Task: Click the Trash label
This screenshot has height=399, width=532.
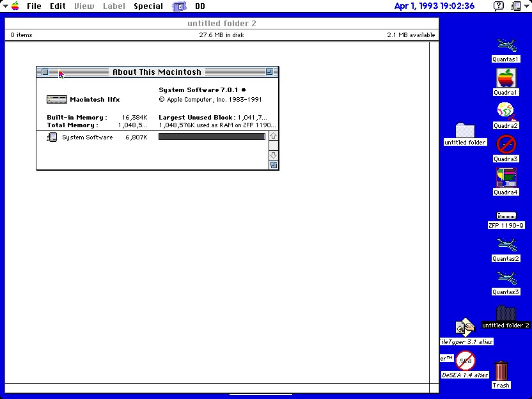Action: pyautogui.click(x=501, y=385)
